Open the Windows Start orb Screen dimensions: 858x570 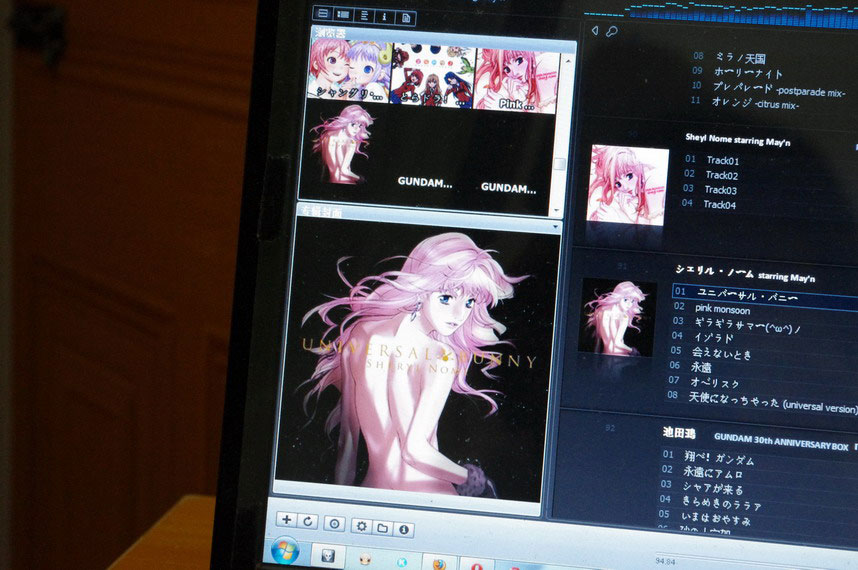(x=285, y=551)
